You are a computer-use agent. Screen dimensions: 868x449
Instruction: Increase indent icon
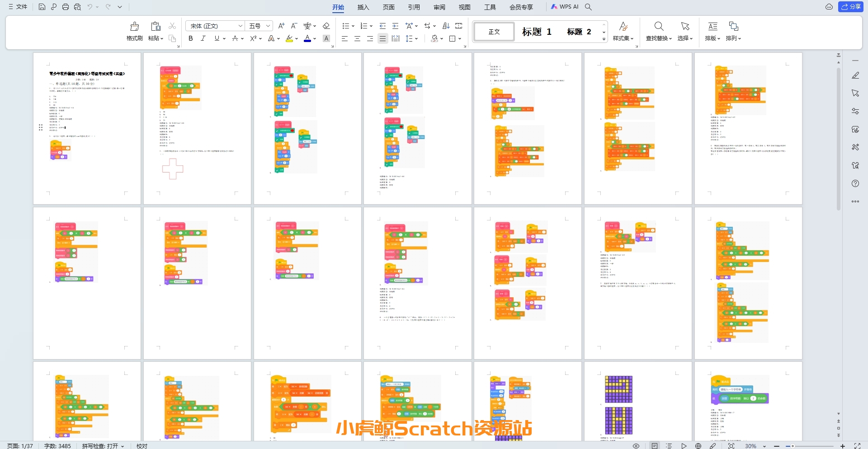pos(395,26)
